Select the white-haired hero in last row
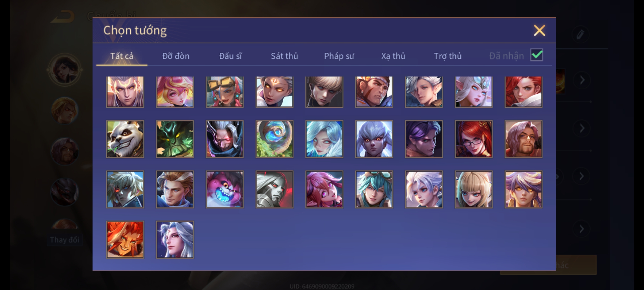Viewport: 644px width, 290px height. pos(175,240)
